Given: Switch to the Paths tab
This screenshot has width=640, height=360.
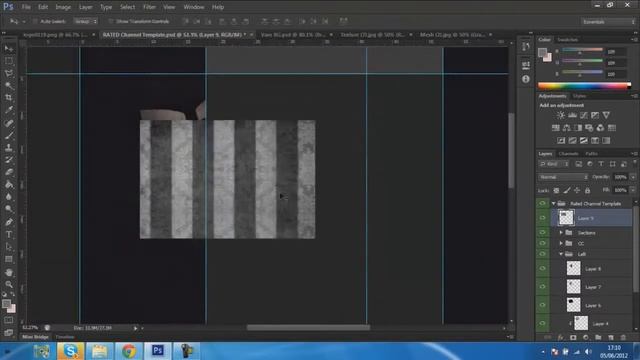Looking at the screenshot, I should 591,154.
